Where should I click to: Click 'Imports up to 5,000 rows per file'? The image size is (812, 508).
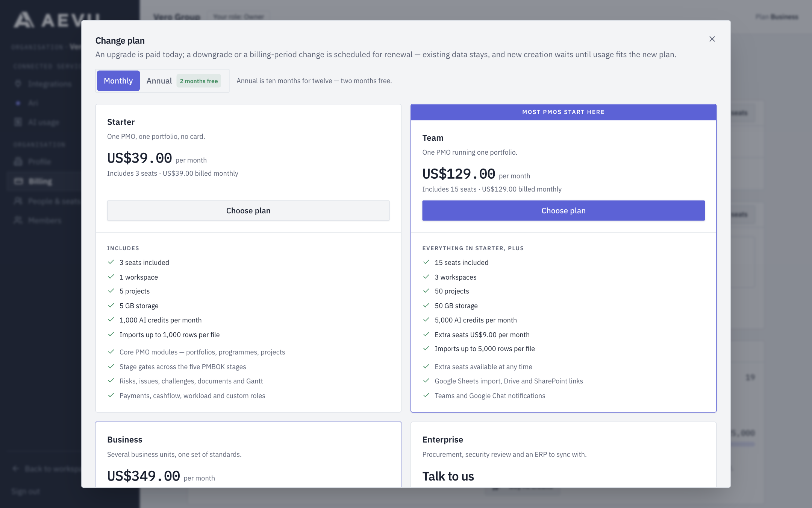point(485,349)
